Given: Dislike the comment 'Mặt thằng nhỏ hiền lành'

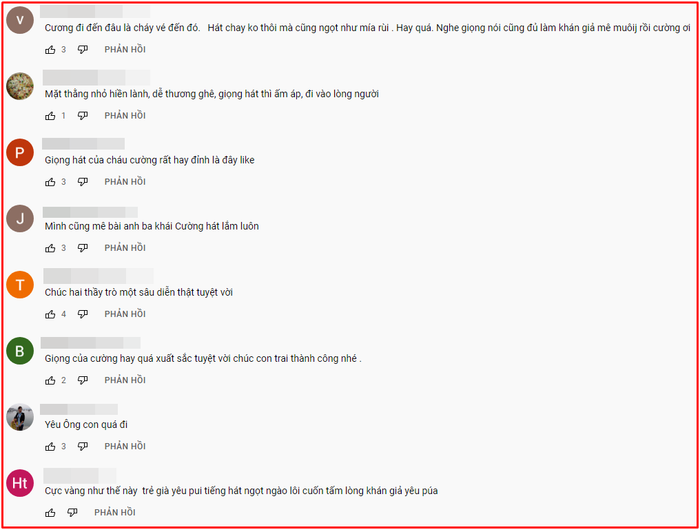Looking at the screenshot, I should [x=83, y=116].
